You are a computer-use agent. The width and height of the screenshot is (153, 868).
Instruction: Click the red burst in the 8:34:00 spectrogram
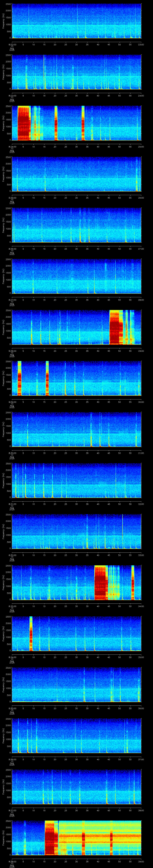point(31,633)
